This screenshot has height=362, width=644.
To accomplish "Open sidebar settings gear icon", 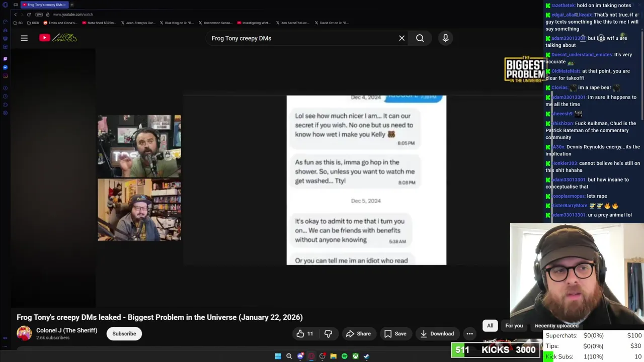I will tap(5, 113).
